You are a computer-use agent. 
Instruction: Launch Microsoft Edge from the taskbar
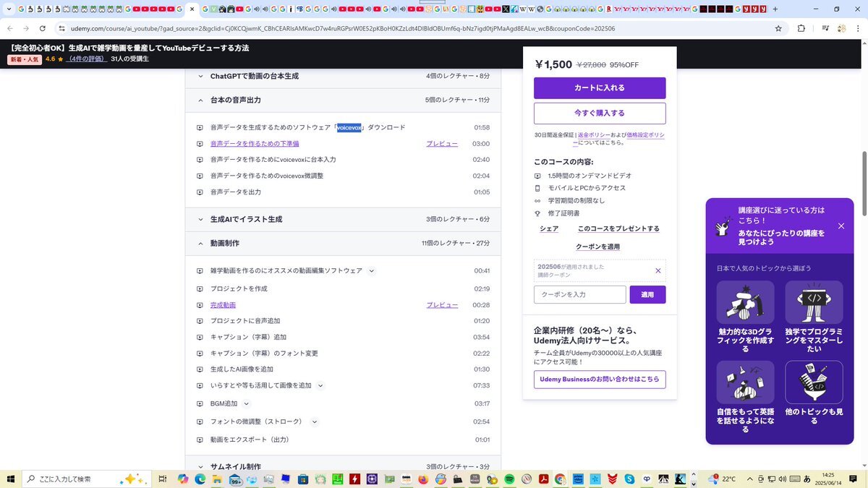200,479
